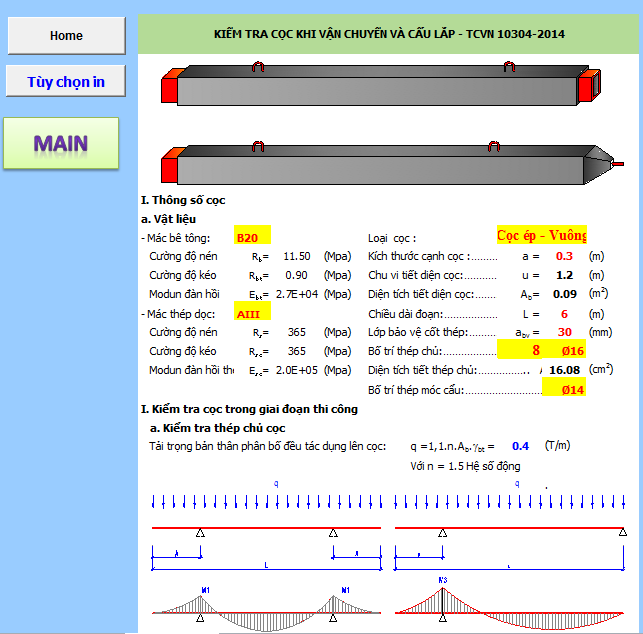Click the left lifting hook on the top pile
The width and height of the screenshot is (643, 634).
(x=258, y=67)
